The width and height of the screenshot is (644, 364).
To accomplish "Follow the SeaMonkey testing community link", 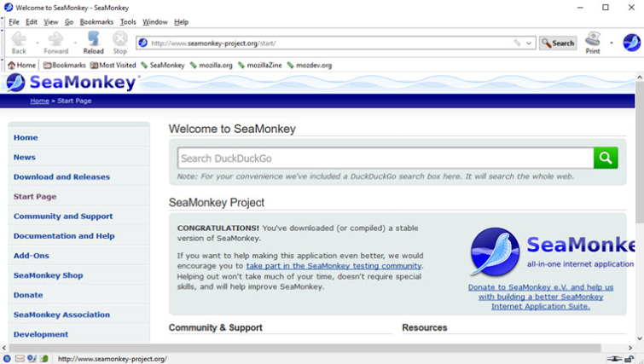I will tap(334, 266).
